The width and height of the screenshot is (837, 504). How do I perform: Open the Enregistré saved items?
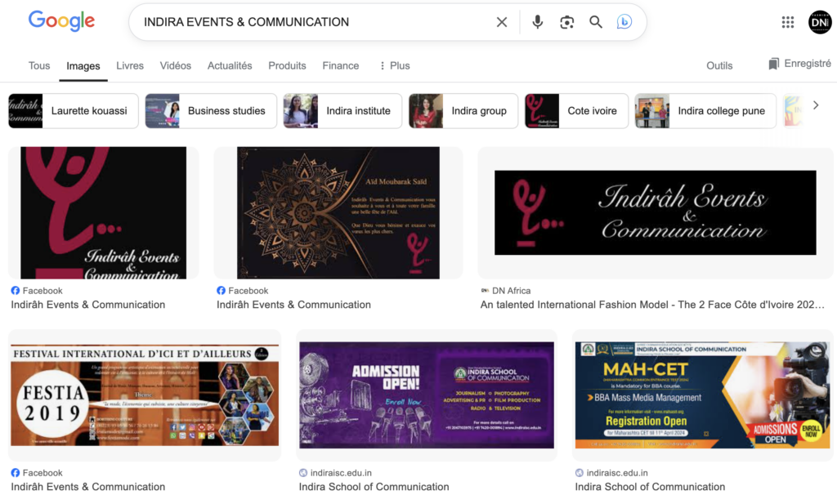pos(799,64)
